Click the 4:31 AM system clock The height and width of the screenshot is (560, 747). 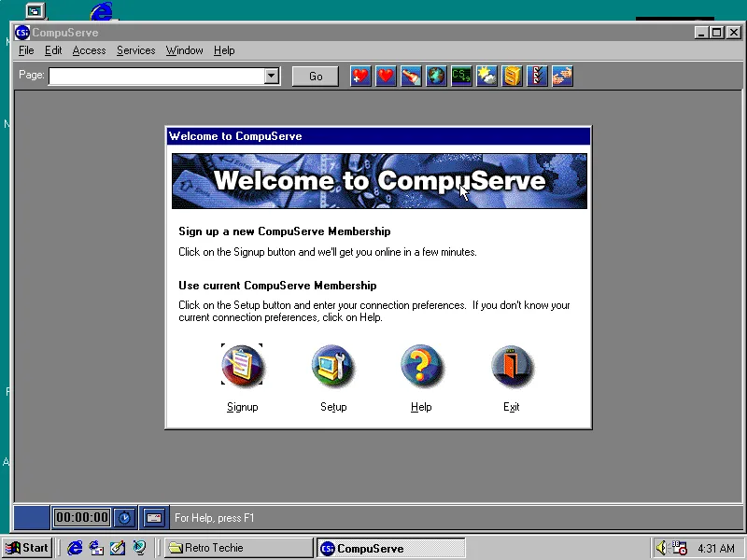(x=716, y=549)
